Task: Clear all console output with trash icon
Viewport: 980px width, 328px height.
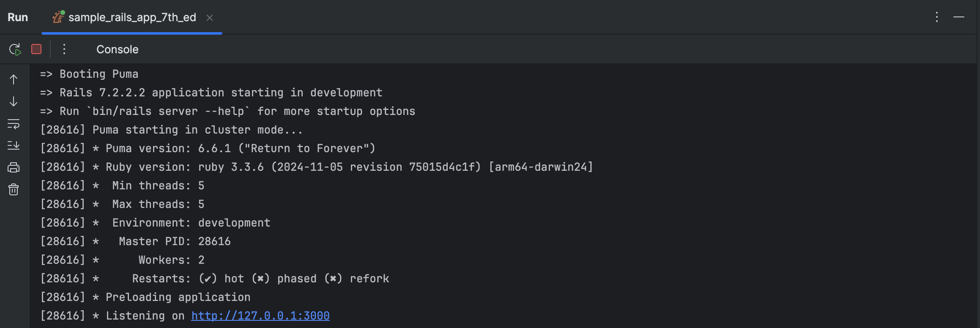Action: tap(14, 189)
